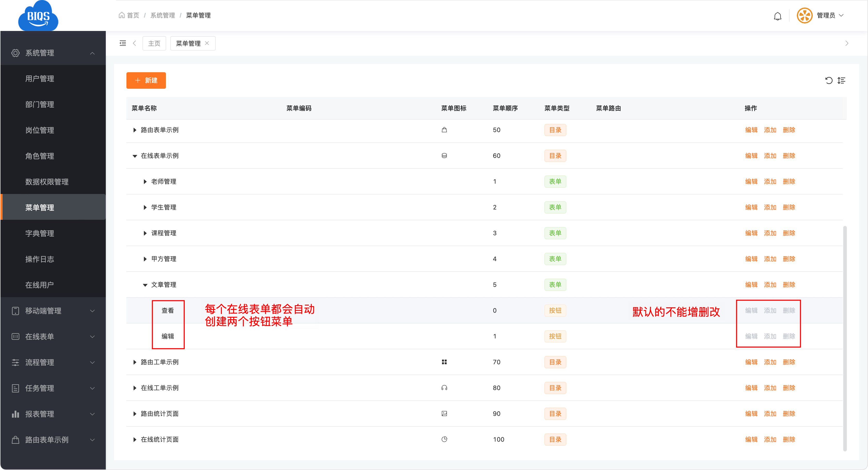Click the tab bar left arrow

134,43
